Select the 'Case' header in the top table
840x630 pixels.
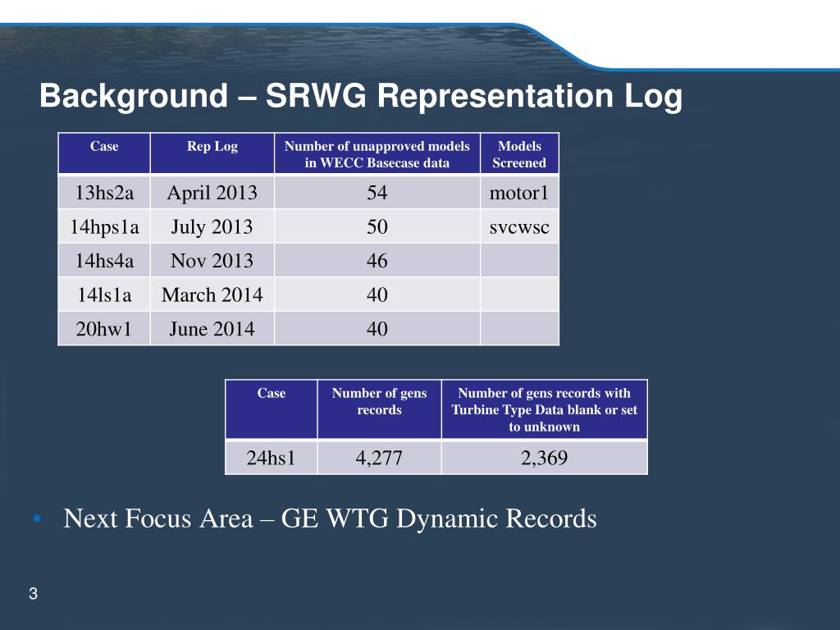point(104,153)
